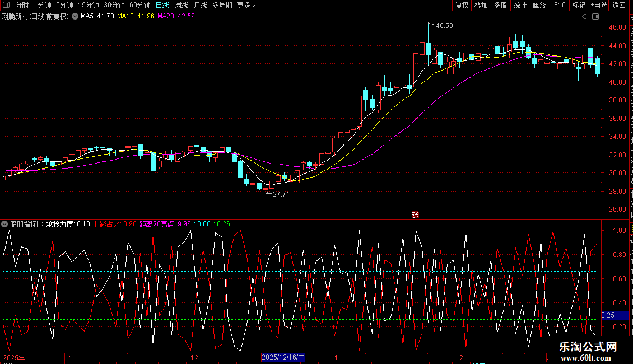
Task: Click the diamond icon above price axis
Action: [585, 17]
